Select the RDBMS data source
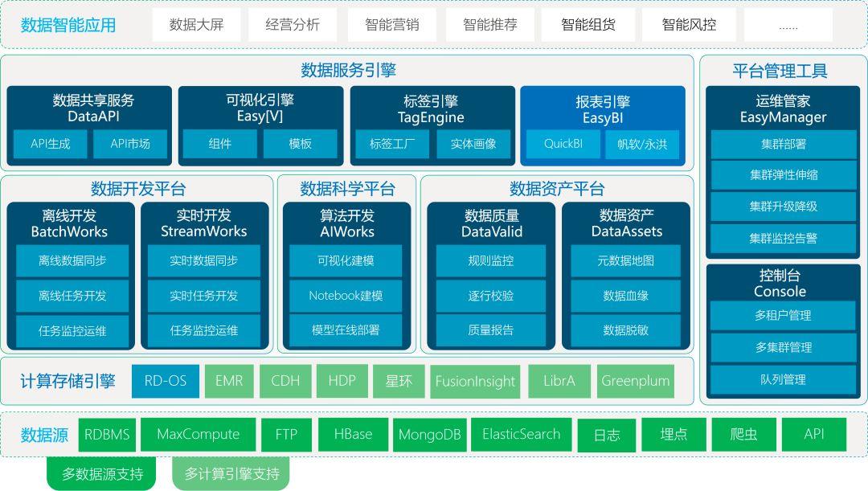The height and width of the screenshot is (491, 868). (x=107, y=435)
